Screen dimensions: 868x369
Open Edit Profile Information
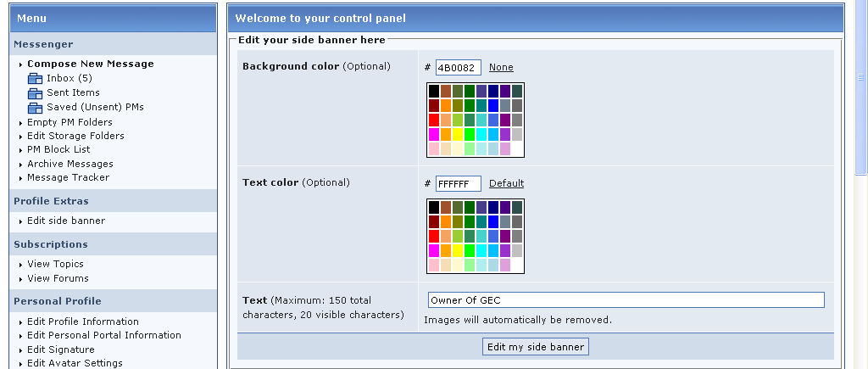tap(82, 321)
